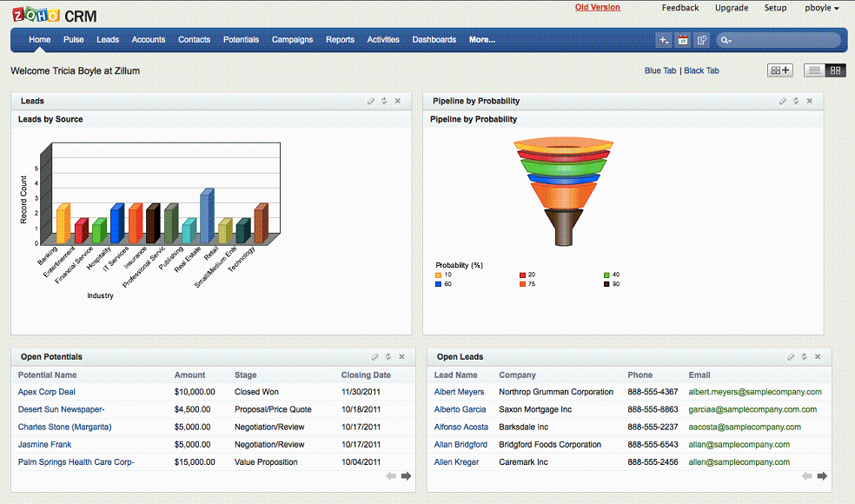Viewport: 855px width, 504px height.
Task: Go to previous page of Open Leads
Action: point(807,476)
